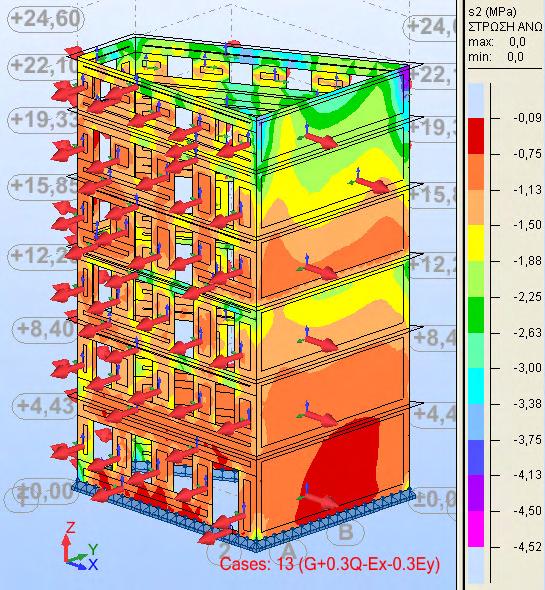The width and height of the screenshot is (545, 590).
Task: Click the cyan legend color swatch
Action: click(476, 386)
